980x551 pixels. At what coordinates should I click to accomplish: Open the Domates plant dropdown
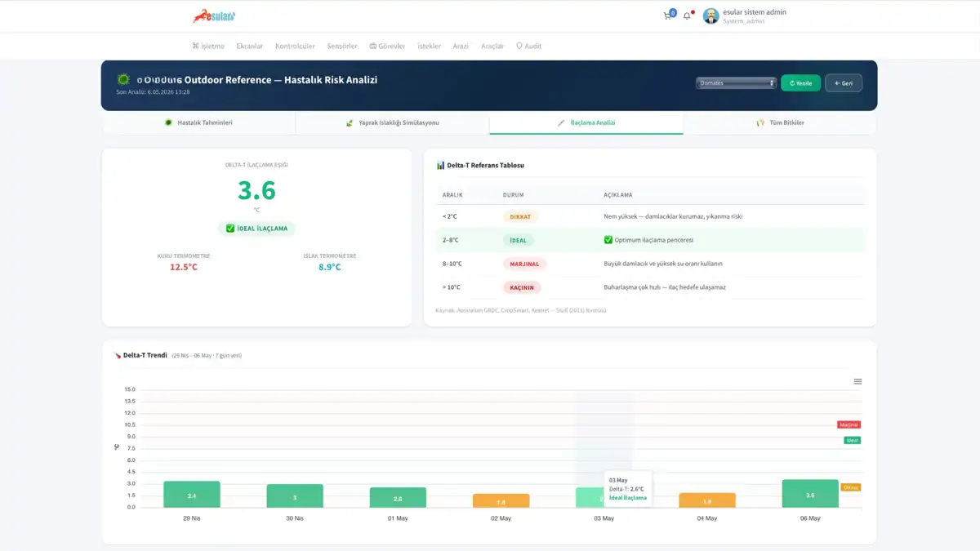pos(736,82)
